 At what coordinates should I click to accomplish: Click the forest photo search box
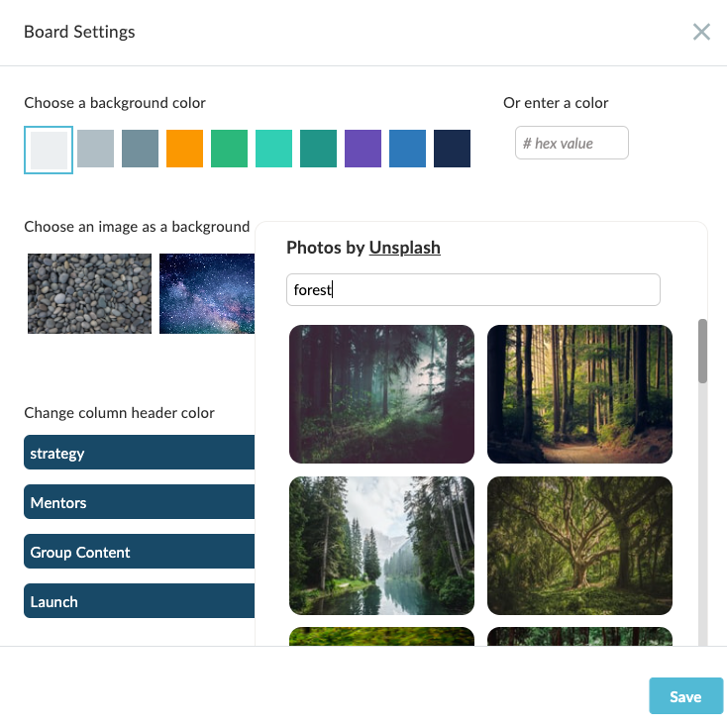coord(473,289)
